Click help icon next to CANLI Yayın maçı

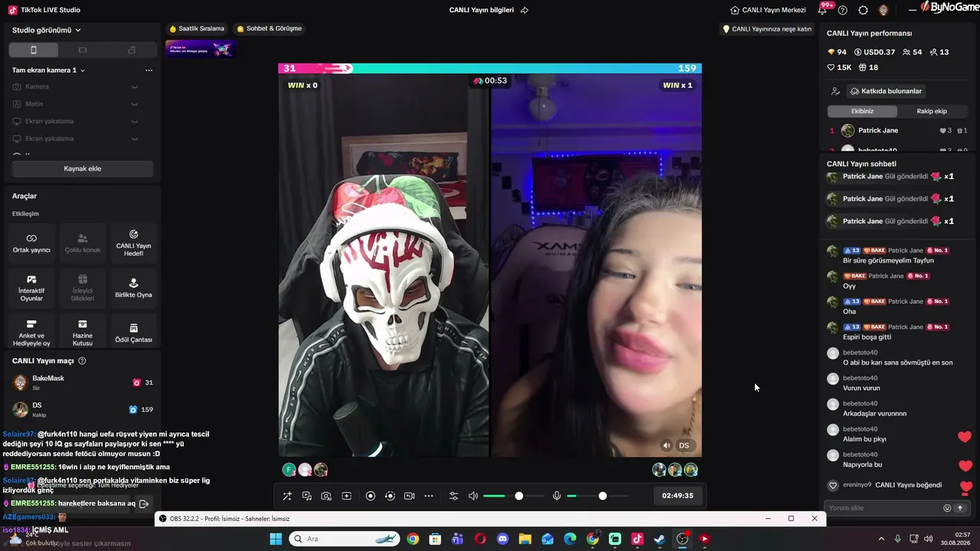coord(82,360)
